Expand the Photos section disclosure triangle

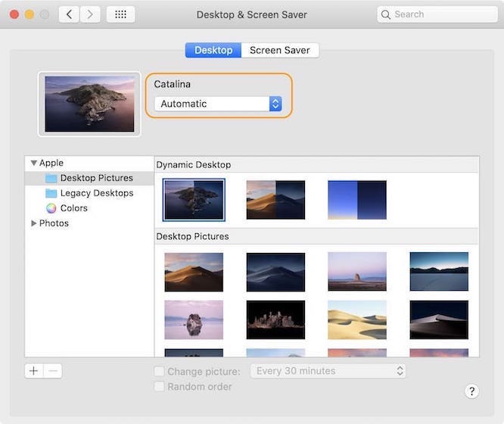(33, 223)
